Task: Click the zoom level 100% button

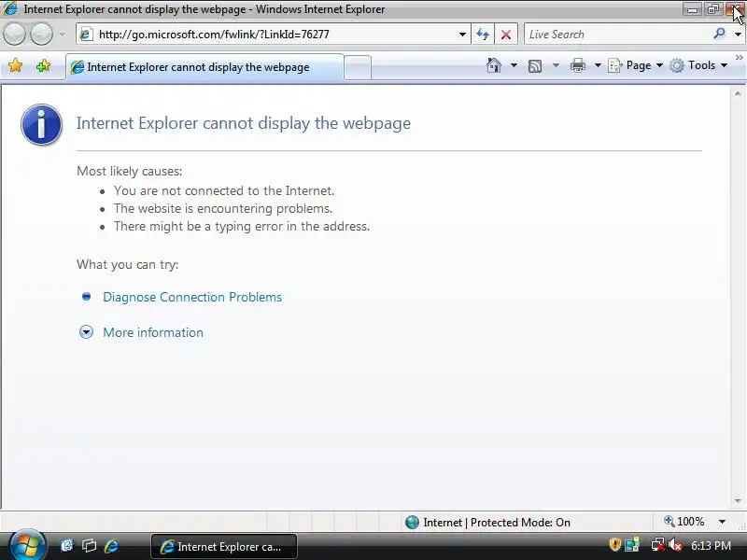Action: pyautogui.click(x=684, y=522)
